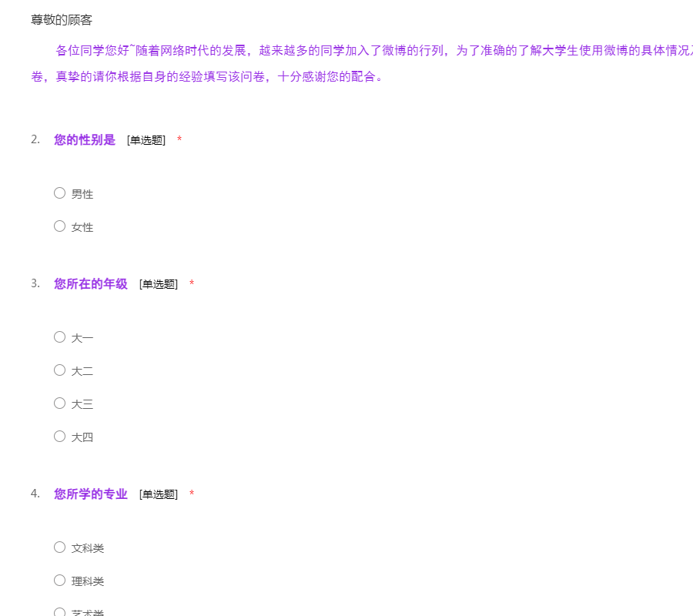This screenshot has width=693, height=616.
Task: Choose the 大二 radio circle
Action: tap(59, 370)
